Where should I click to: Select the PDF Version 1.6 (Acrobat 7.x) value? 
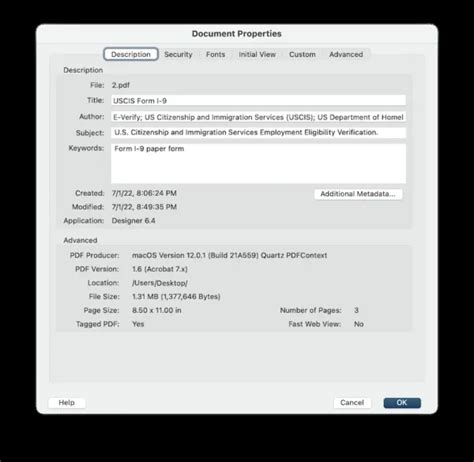(x=160, y=269)
